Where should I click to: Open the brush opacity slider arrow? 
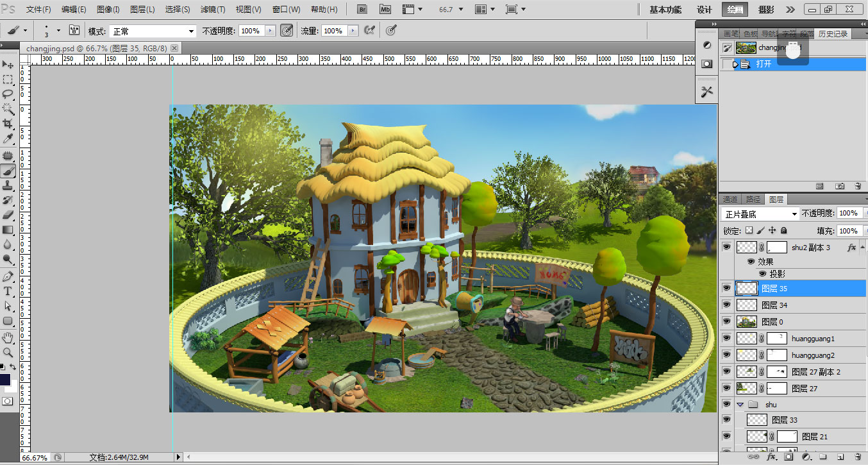pos(269,31)
